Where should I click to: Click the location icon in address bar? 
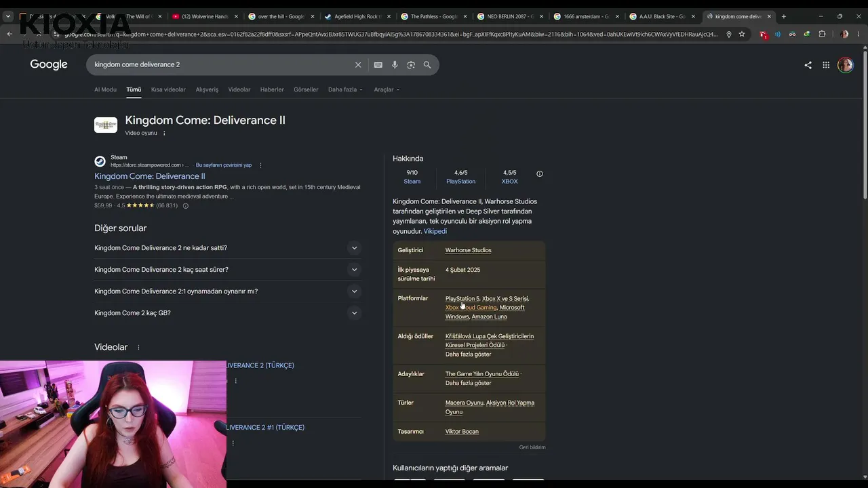(729, 34)
